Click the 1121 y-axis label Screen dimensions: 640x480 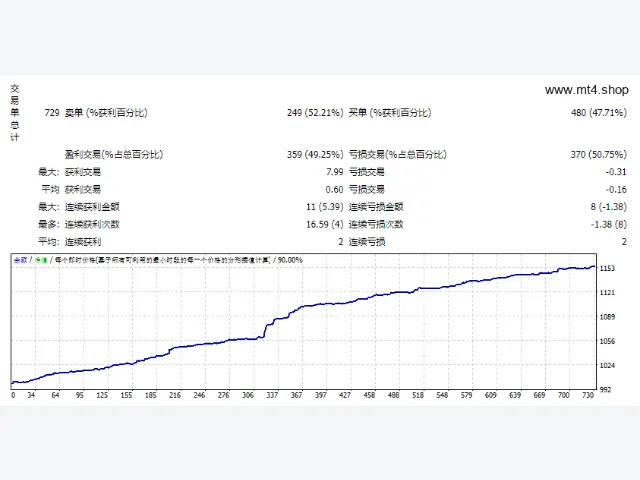point(607,293)
